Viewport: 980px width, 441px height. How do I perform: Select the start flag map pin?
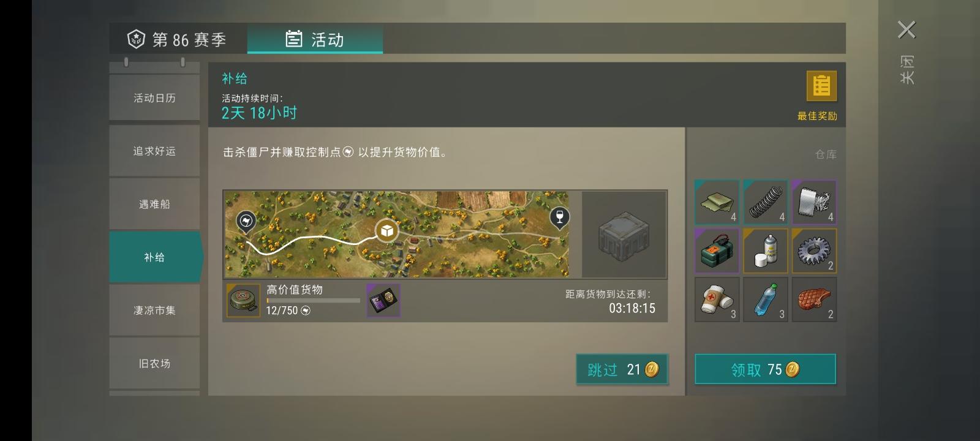[x=246, y=222]
